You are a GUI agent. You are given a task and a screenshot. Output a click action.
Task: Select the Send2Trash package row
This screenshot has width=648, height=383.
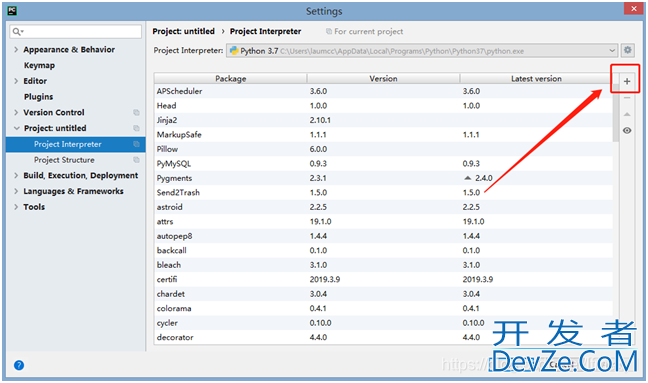tap(384, 193)
